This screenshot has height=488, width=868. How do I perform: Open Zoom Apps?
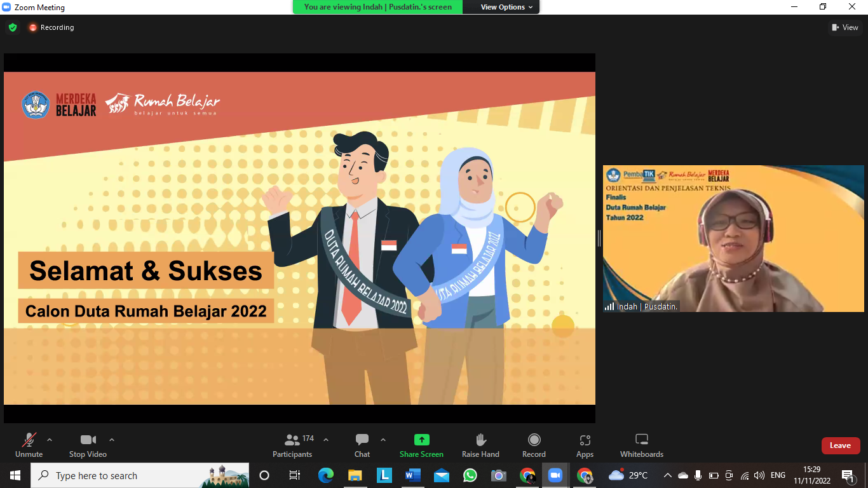[x=585, y=445]
